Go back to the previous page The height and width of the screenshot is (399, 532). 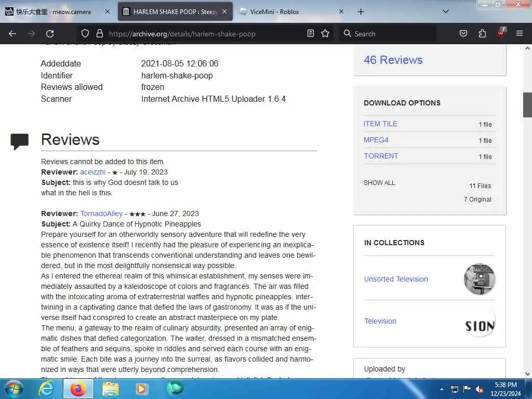[x=12, y=34]
